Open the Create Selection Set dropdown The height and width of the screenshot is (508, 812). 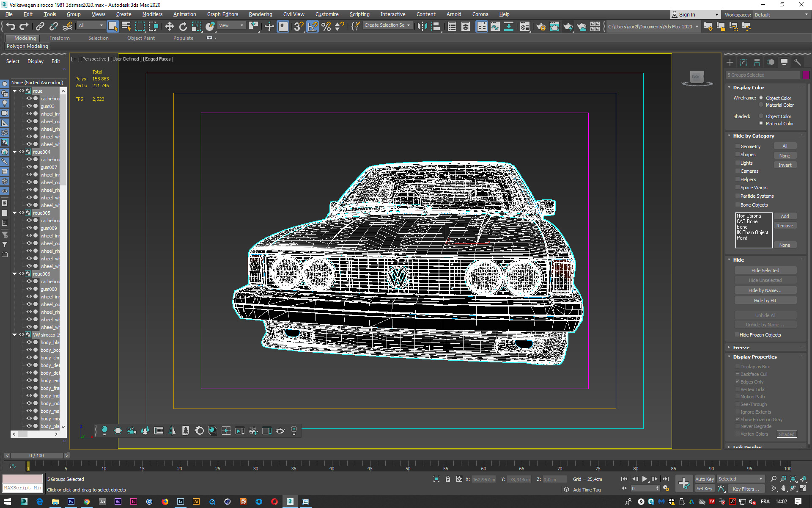click(x=387, y=25)
